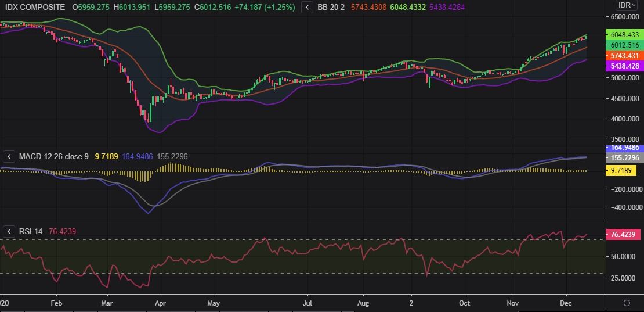This screenshot has width=644, height=312.
Task: Click the RSI legend value 76.4239
Action: (x=63, y=232)
